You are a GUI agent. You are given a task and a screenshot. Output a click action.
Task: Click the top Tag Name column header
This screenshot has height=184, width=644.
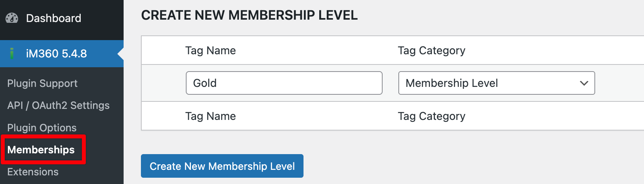pyautogui.click(x=210, y=51)
